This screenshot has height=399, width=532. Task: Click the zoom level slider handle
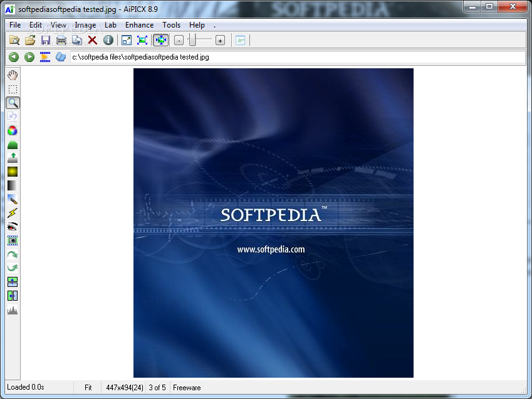pos(192,40)
